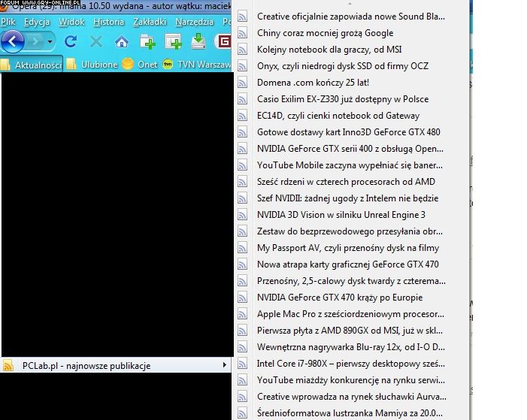Open the Plik menu

[8, 22]
